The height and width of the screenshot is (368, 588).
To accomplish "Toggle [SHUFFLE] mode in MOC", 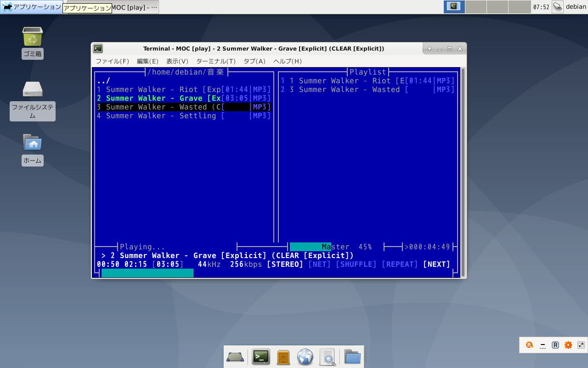I will tap(356, 264).
